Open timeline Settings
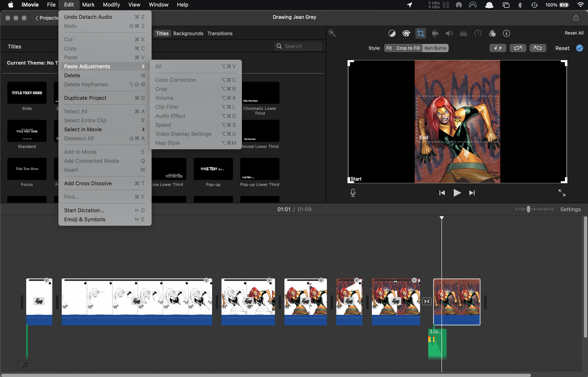The height and width of the screenshot is (377, 588). click(x=570, y=209)
